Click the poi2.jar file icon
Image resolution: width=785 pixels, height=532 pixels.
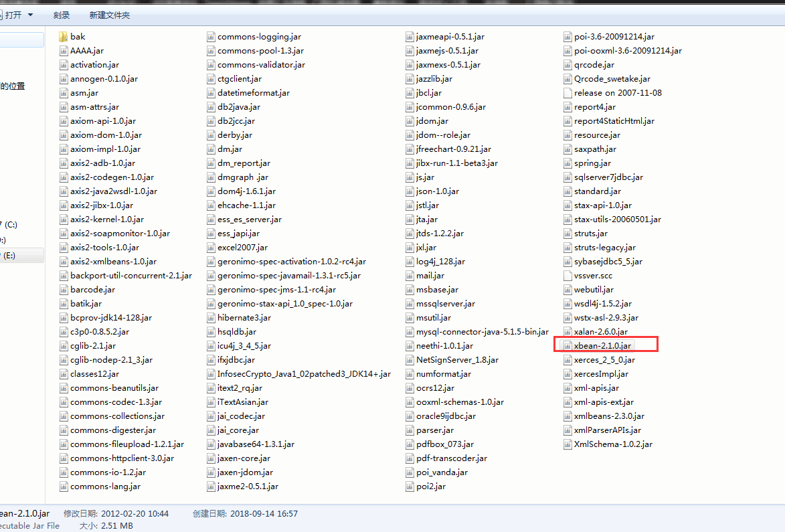coord(410,486)
